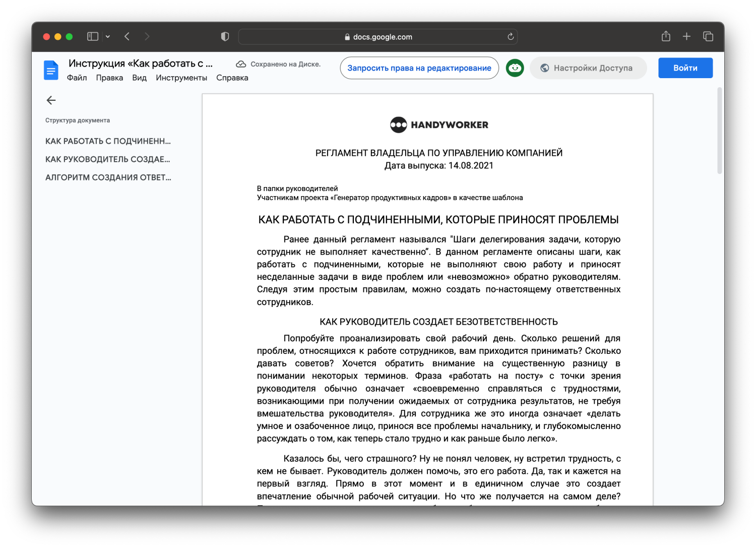Image resolution: width=756 pixels, height=548 pixels.
Task: Click heading КАК РАБОТАТЬ С ПОДЧИНЕННЫМИ, КОТОРЫЕ ПРИНОСЯТ ПРОБЛЕМЫ
Action: [438, 220]
